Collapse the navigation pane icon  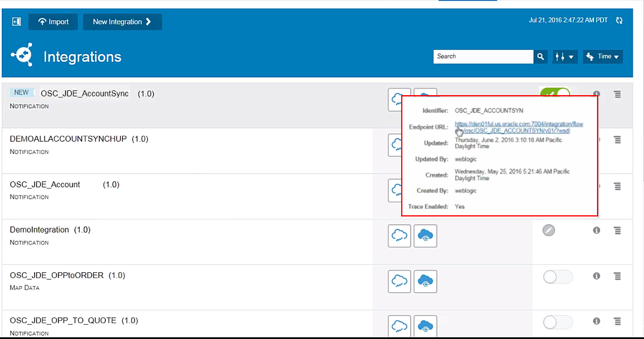[x=17, y=22]
